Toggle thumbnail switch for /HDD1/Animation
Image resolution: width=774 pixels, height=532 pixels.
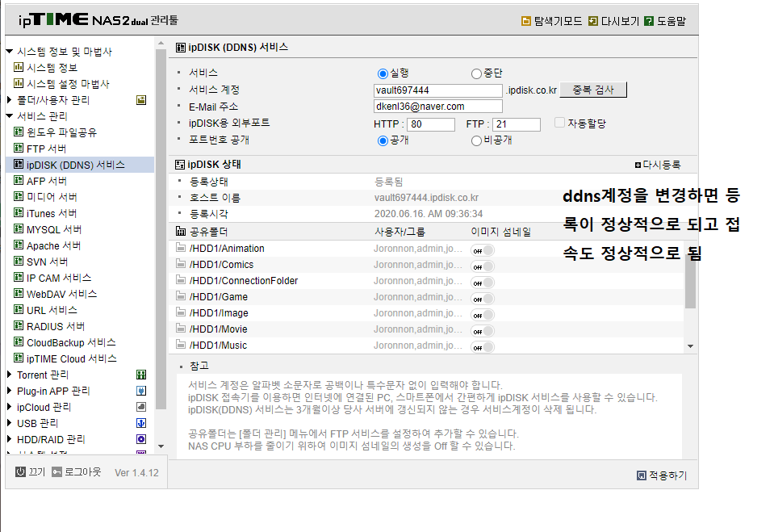click(x=483, y=250)
